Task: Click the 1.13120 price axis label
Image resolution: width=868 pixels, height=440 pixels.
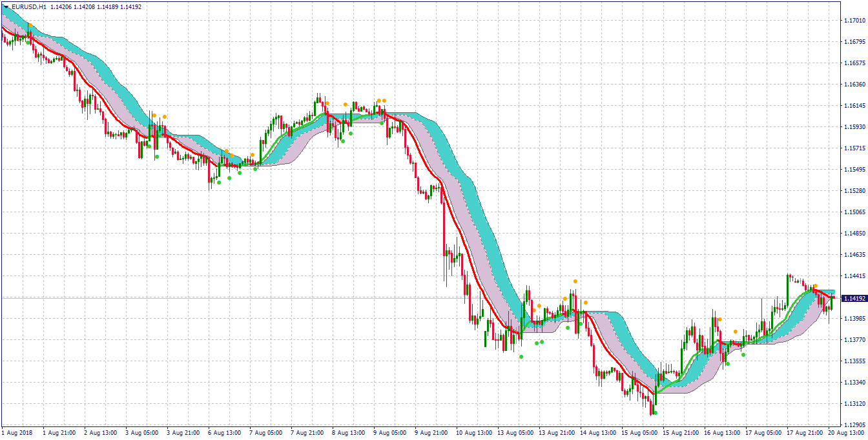Action: coord(854,405)
